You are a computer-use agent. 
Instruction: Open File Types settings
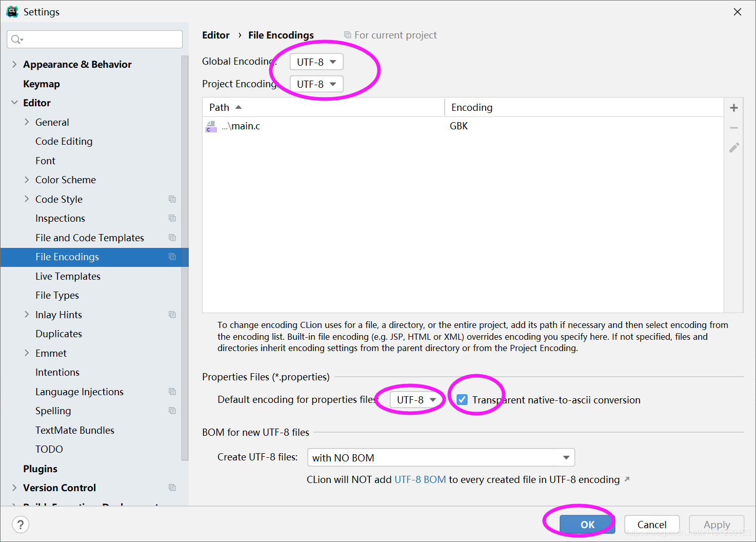[x=57, y=295]
